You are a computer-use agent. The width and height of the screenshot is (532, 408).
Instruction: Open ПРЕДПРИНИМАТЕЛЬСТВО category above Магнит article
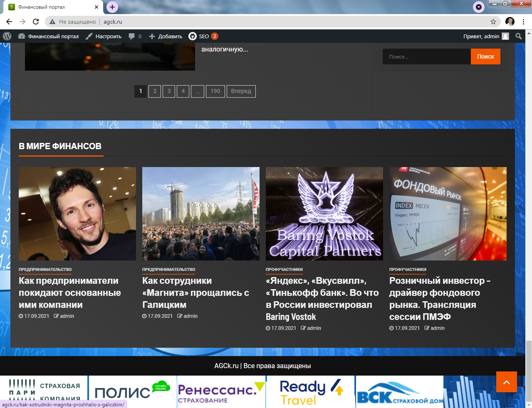[x=168, y=269]
